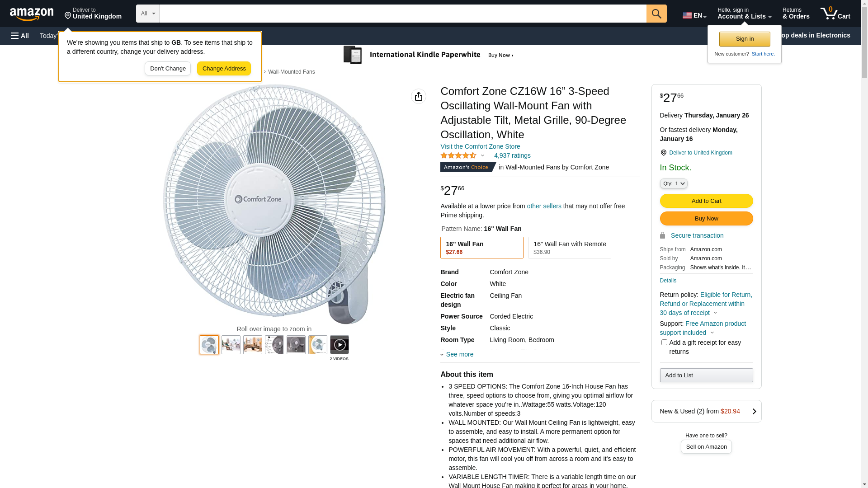The height and width of the screenshot is (488, 868).
Task: Click into the search input field
Action: pos(403,14)
